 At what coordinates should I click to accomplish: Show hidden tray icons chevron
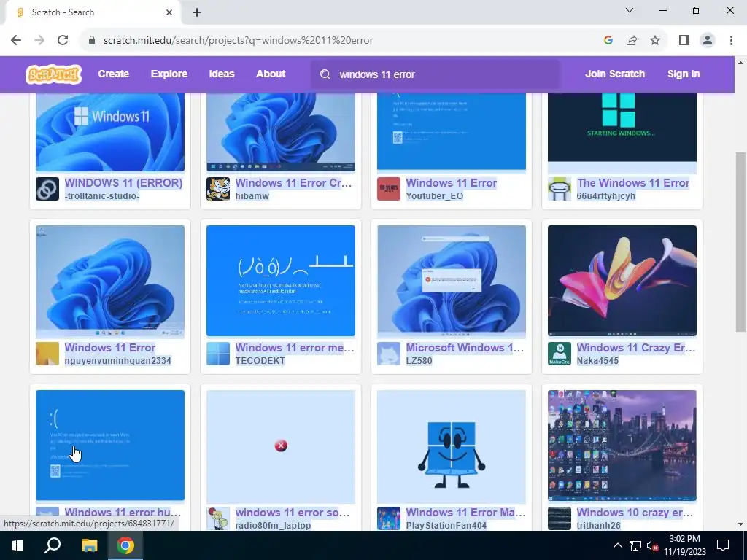tap(617, 545)
